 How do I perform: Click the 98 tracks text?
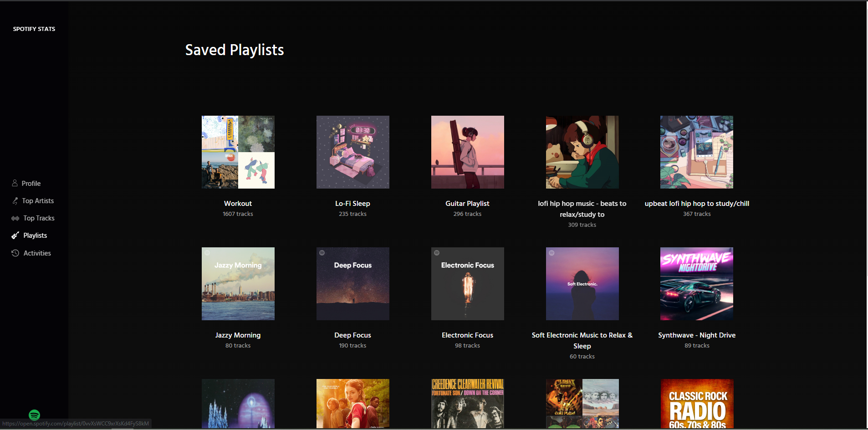(467, 346)
